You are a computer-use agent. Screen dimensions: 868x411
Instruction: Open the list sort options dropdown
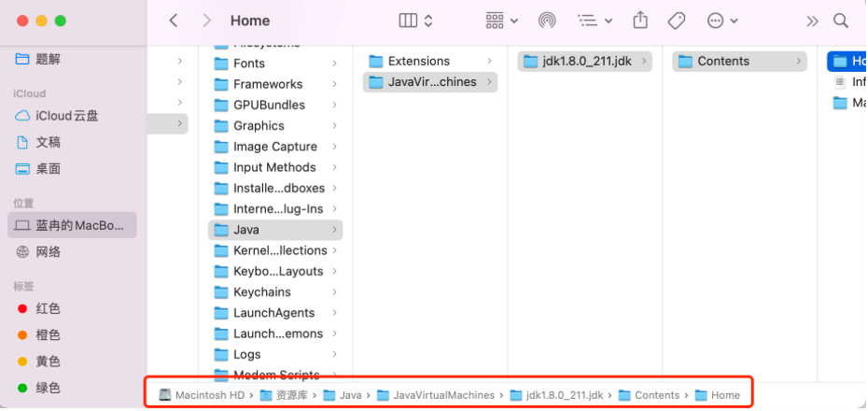[595, 21]
